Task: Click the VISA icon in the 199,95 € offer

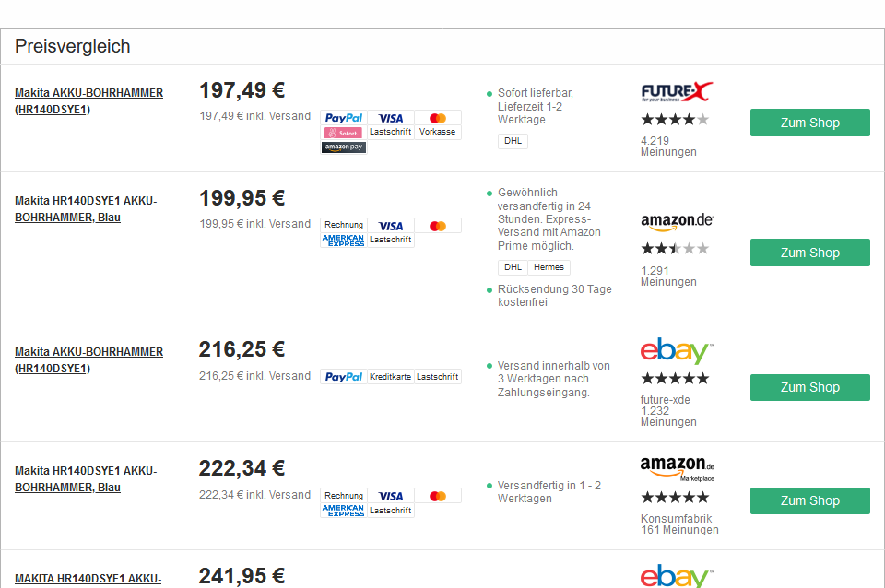Action: point(391,226)
